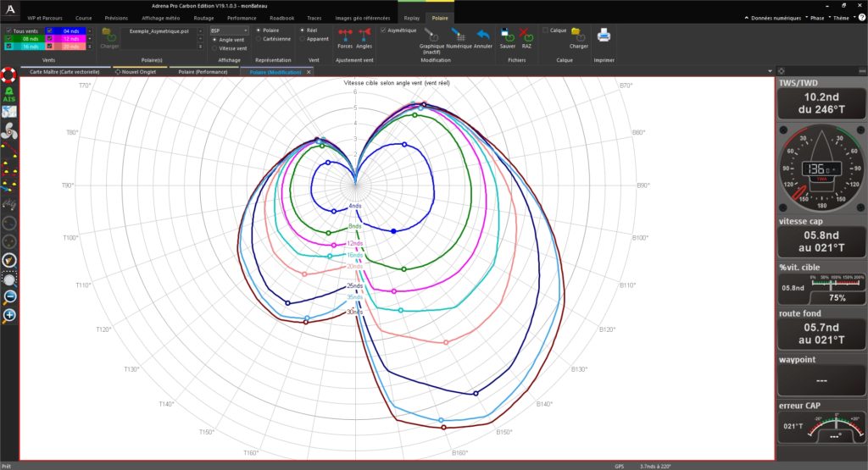Switch to Carte Maître document tab

(64, 72)
